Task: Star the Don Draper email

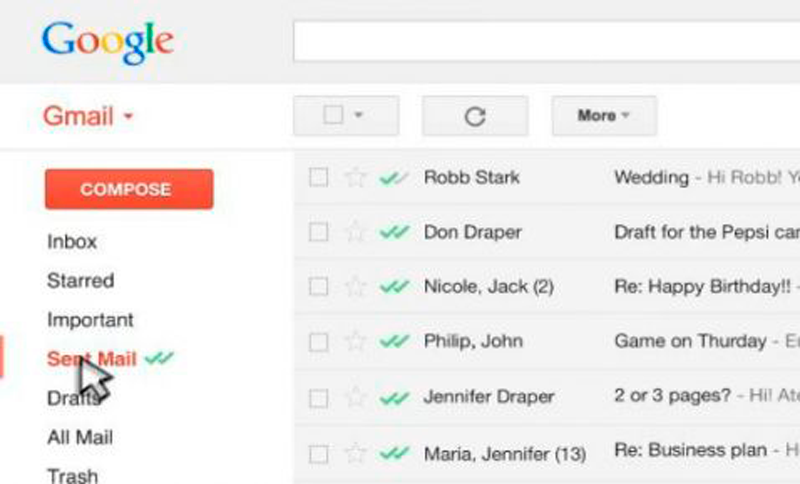Action: point(355,232)
